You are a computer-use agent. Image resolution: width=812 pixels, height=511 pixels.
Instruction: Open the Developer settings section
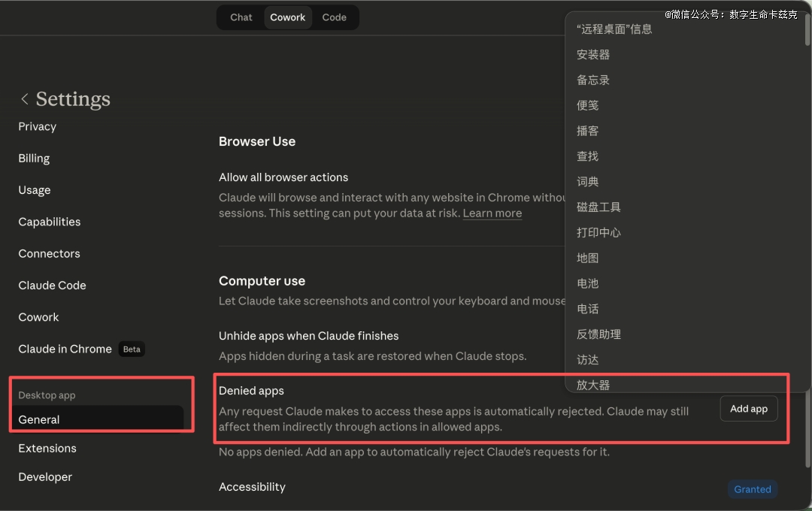pyautogui.click(x=45, y=476)
